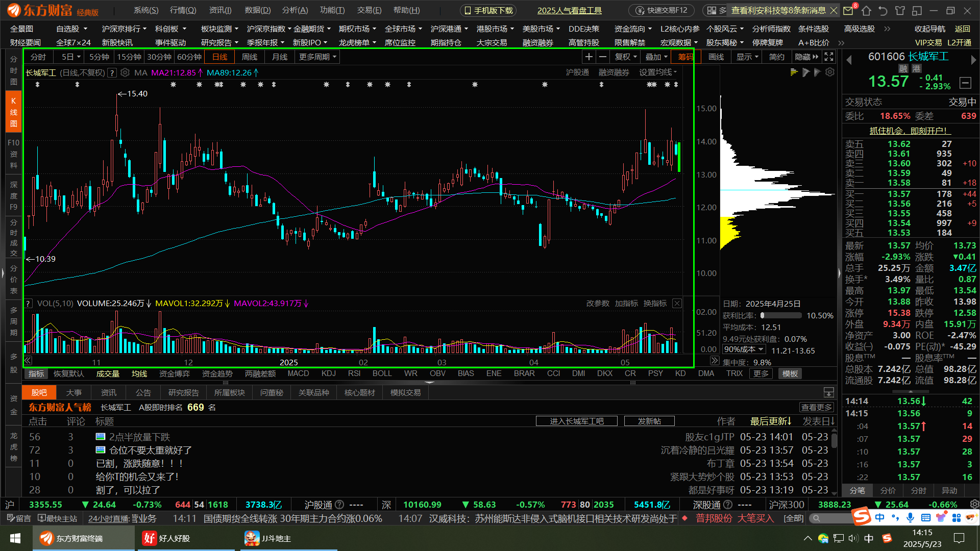Image resolution: width=980 pixels, height=551 pixels.
Task: Open 设置均线 dropdown
Action: [658, 72]
